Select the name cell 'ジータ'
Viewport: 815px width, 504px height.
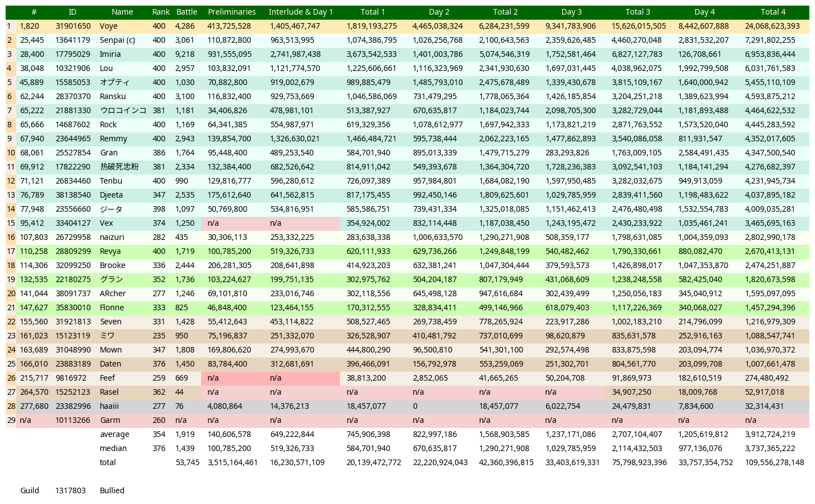click(x=111, y=209)
